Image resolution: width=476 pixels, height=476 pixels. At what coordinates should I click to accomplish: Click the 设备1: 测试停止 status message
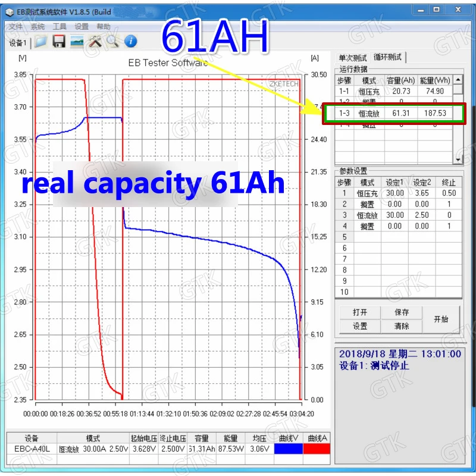coord(374,365)
